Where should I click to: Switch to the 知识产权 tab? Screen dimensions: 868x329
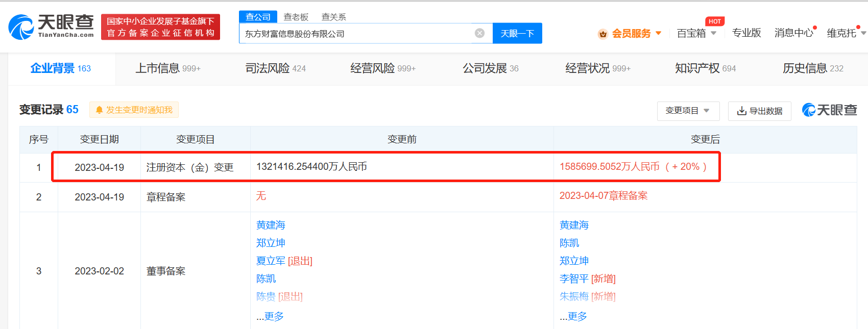[706, 68]
